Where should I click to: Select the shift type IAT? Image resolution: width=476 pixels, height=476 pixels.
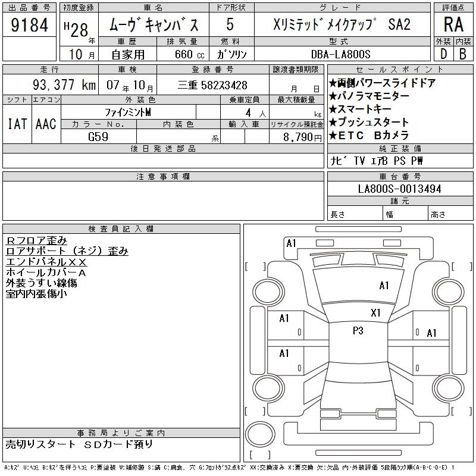coord(17,124)
